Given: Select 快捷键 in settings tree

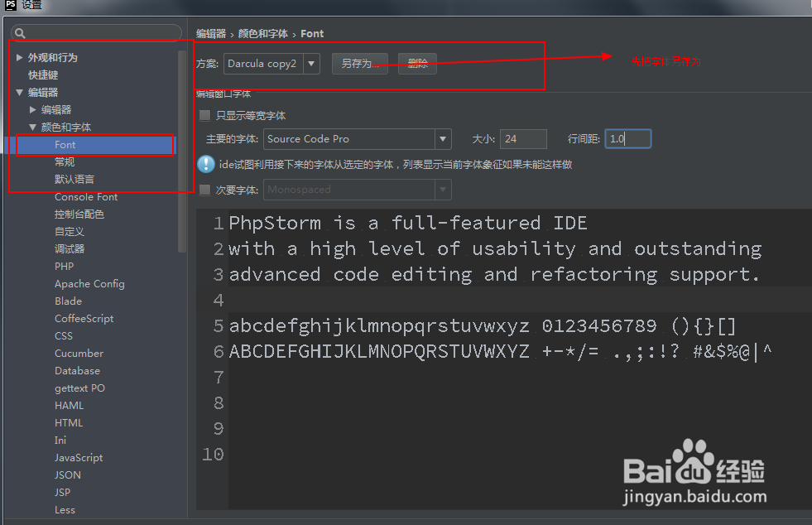Looking at the screenshot, I should 43,75.
